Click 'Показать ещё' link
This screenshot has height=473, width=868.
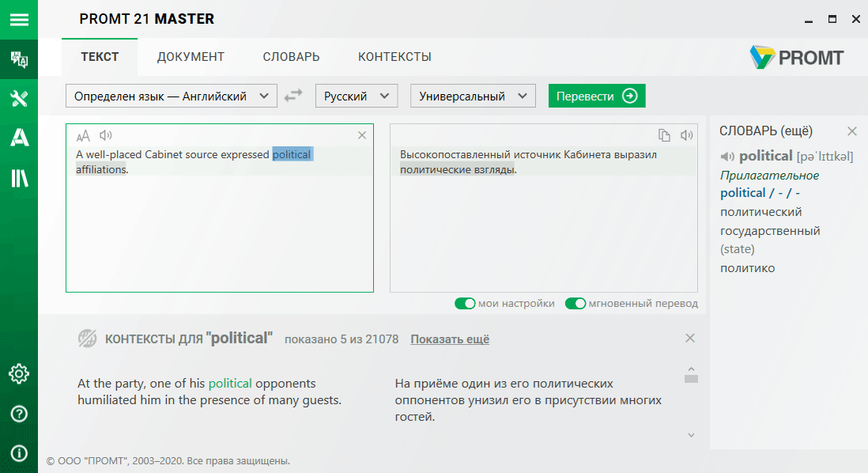pyautogui.click(x=450, y=339)
